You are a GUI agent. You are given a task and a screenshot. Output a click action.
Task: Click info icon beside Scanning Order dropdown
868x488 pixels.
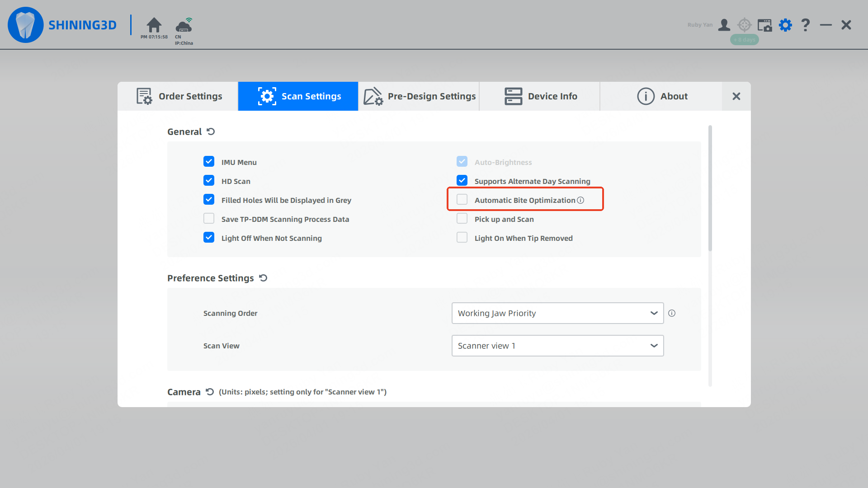click(672, 313)
